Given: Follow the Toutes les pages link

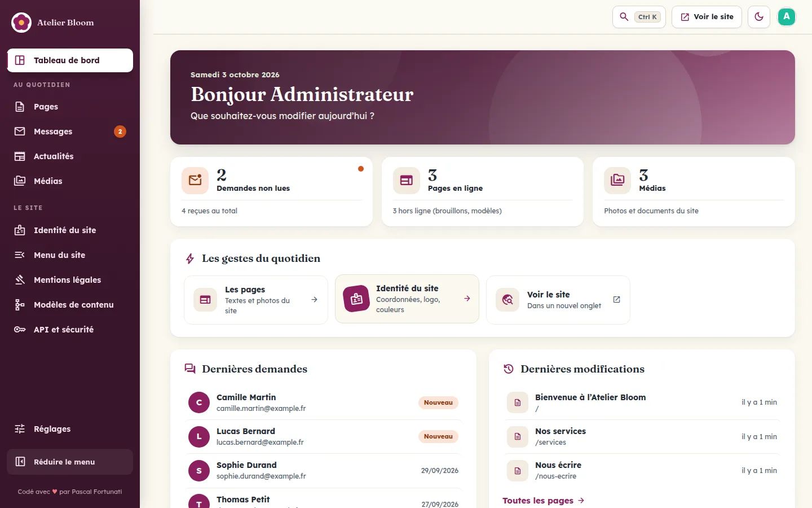Looking at the screenshot, I should coord(544,501).
